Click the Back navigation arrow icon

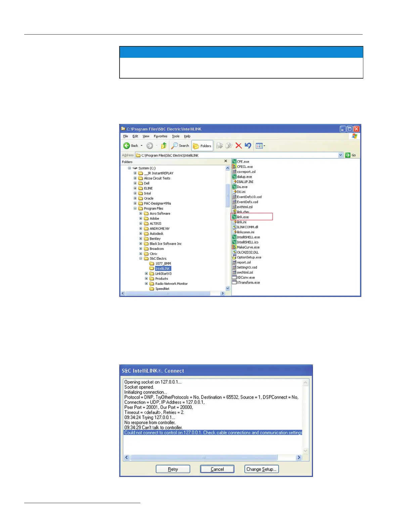coord(127,146)
